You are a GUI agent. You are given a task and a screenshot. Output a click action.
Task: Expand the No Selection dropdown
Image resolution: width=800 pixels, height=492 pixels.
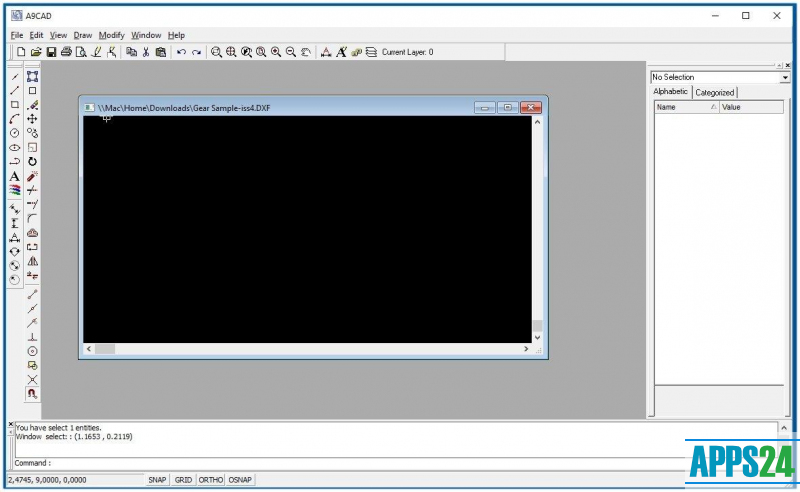tap(785, 78)
